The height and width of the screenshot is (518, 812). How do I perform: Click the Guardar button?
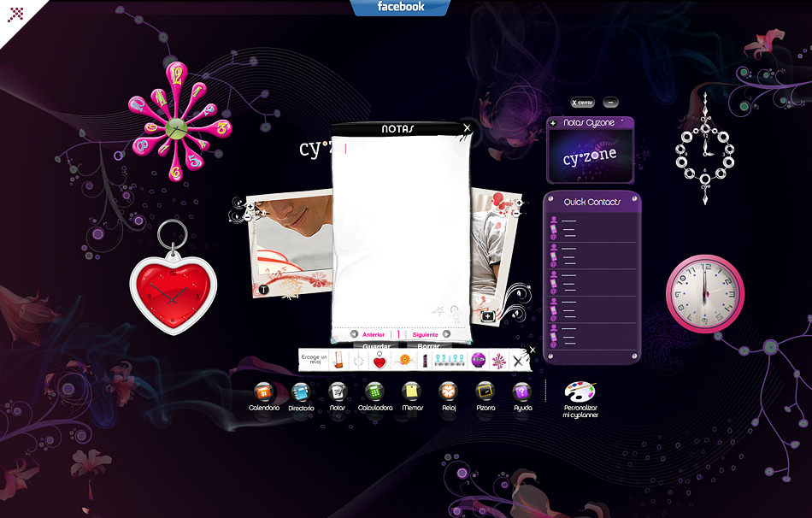pos(376,346)
